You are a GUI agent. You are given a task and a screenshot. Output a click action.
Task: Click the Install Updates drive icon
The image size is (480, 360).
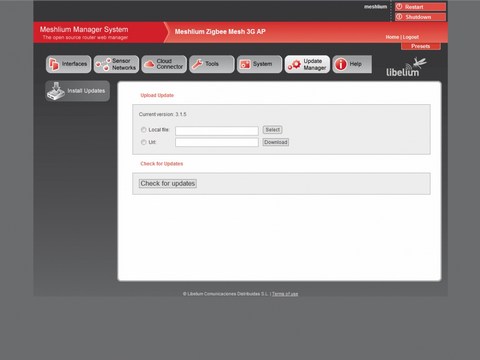(x=56, y=91)
